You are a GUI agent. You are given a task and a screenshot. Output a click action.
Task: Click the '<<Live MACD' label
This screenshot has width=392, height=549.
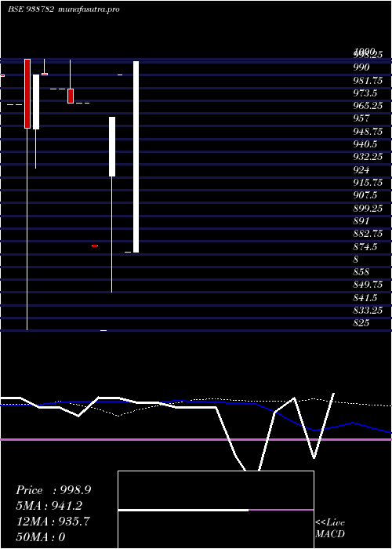tap(330, 528)
